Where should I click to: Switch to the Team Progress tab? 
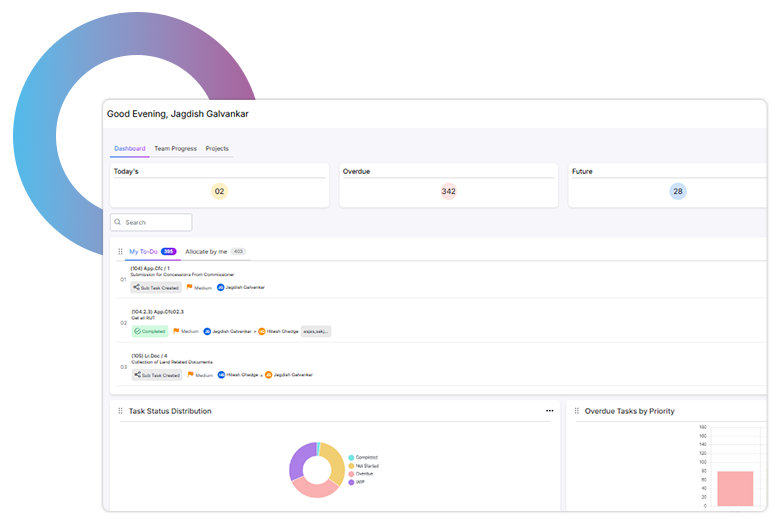175,148
